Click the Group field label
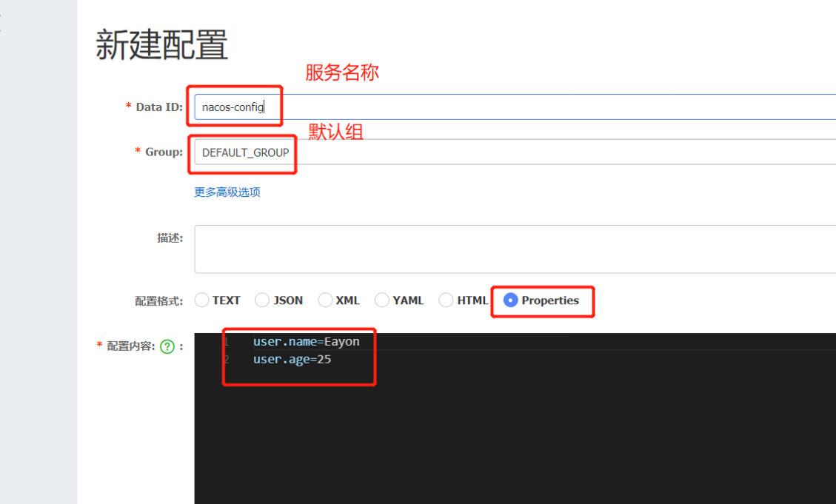 (x=164, y=152)
